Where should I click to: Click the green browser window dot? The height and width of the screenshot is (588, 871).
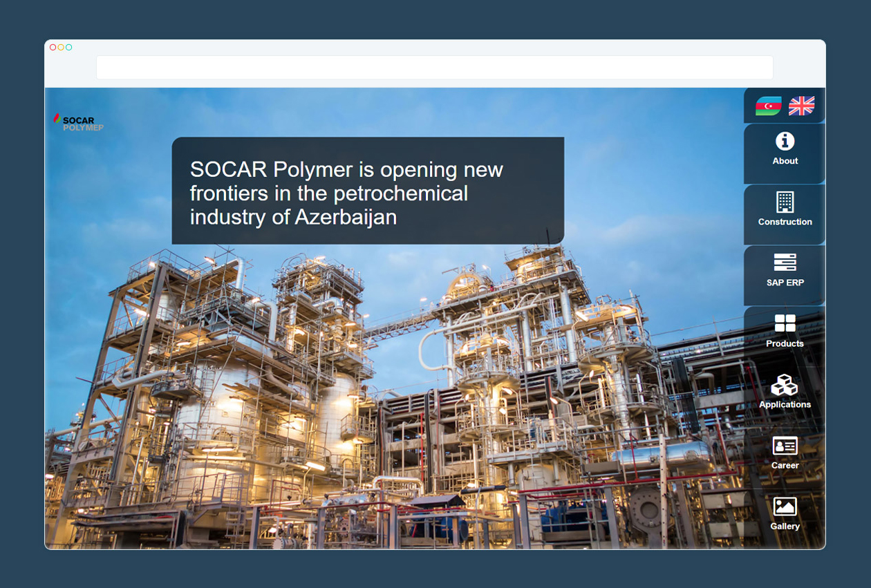tap(68, 47)
